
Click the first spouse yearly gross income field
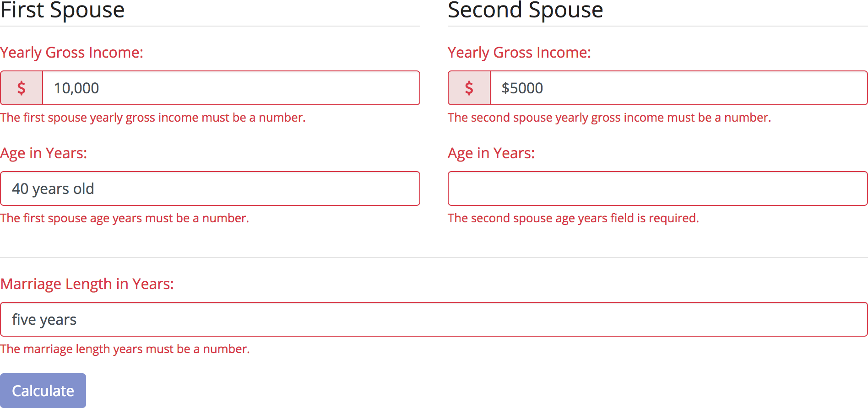tap(231, 88)
